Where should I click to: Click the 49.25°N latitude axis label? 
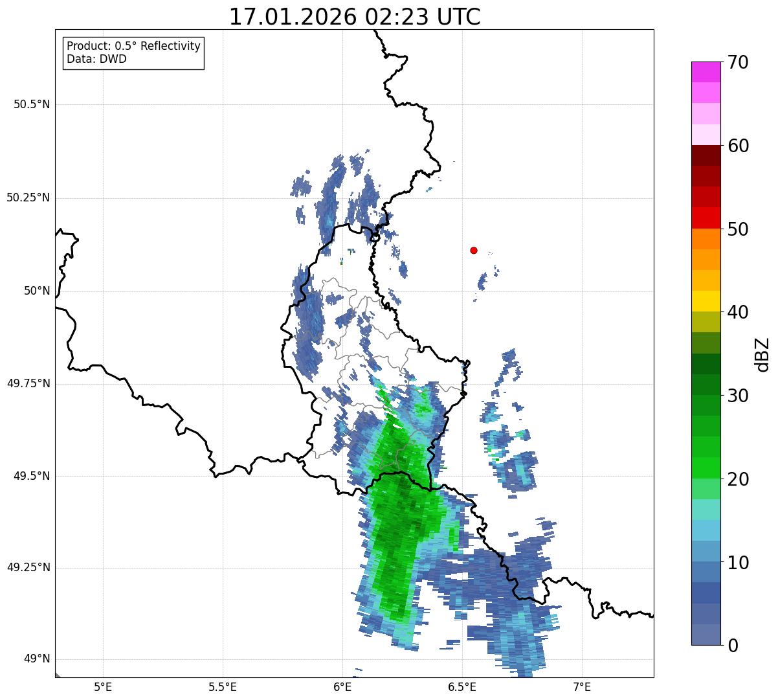[x=28, y=568]
